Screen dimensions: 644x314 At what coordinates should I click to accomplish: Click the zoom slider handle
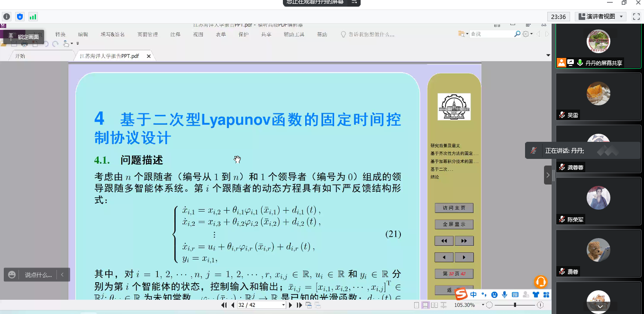[515, 305]
